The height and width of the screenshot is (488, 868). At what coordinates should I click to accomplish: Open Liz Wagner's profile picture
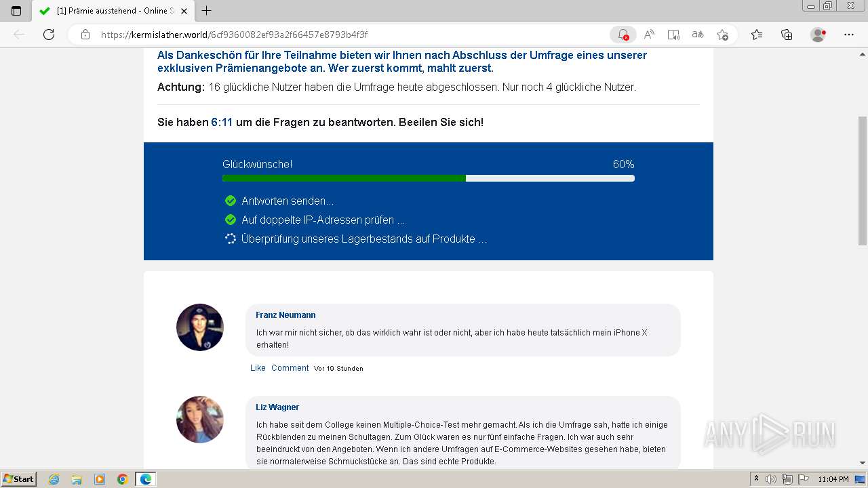point(200,420)
